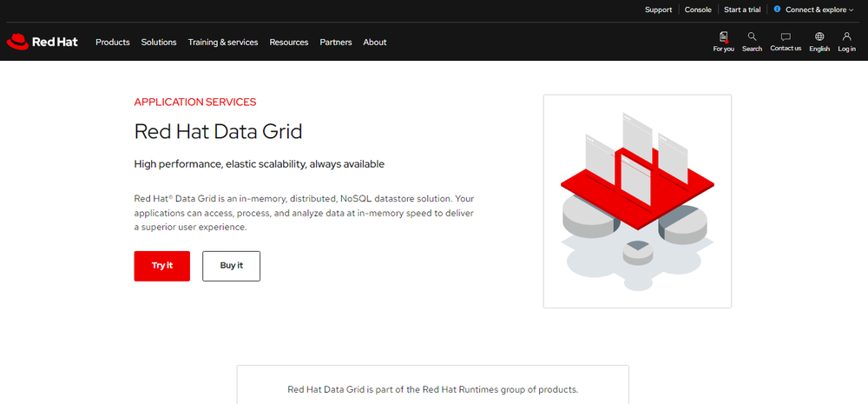Expand the Connect & explore dropdown
Screen dimensions: 868x404
[819, 10]
